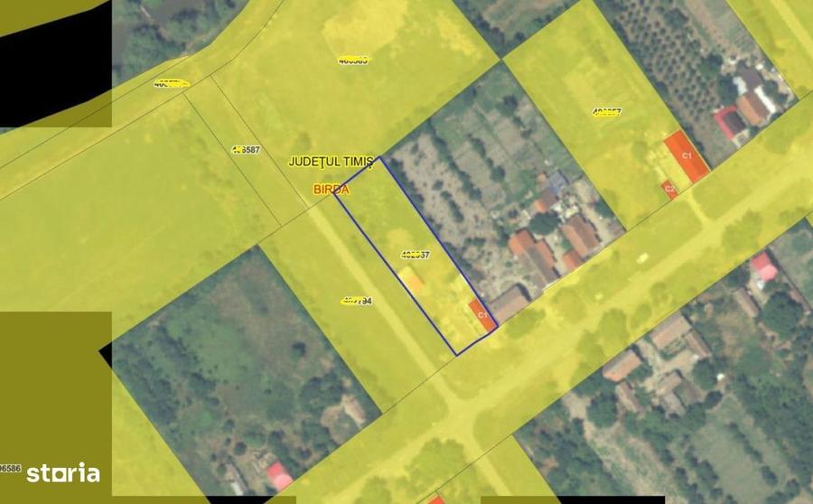Click the parcel number ending in 6587
The image size is (813, 504).
246,150
